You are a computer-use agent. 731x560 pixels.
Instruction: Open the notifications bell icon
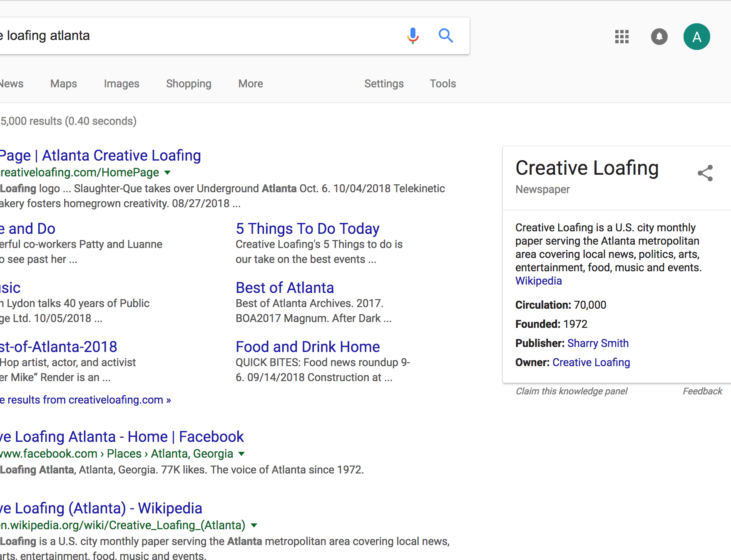(x=659, y=37)
